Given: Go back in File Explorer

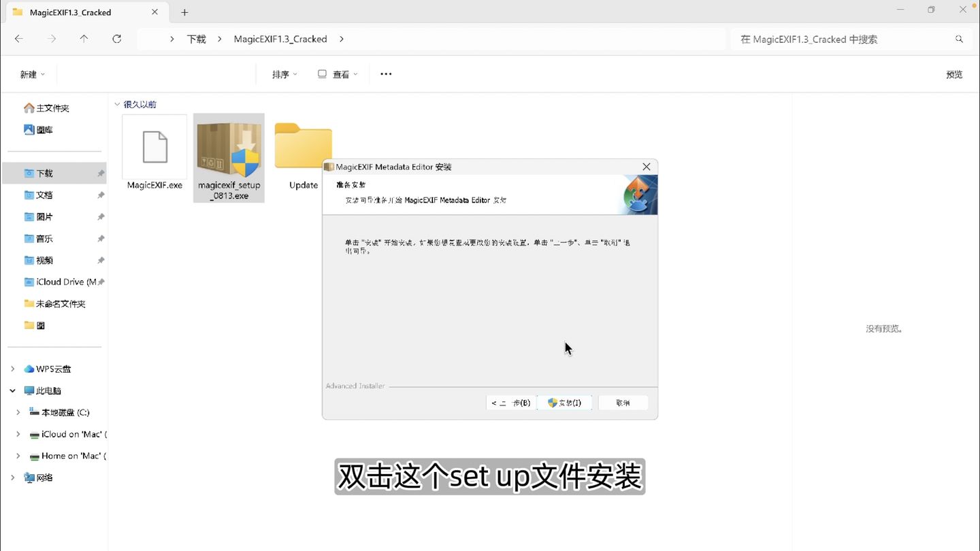Looking at the screenshot, I should tap(19, 39).
